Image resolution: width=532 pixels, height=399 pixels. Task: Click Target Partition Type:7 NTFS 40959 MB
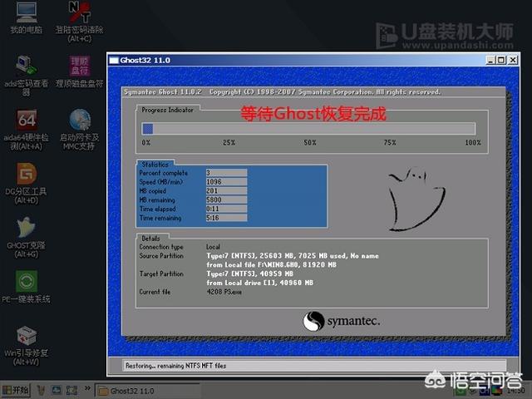(x=250, y=273)
